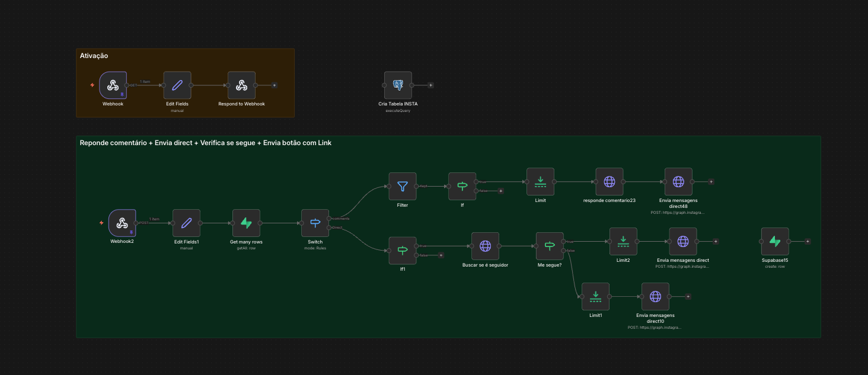Add node after Supabase15 output

808,242
